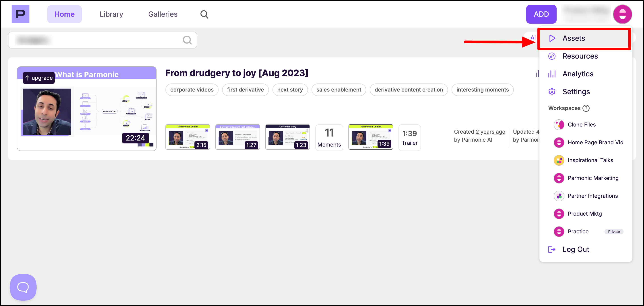
Task: Click the Parmonic P logo
Action: coord(20,14)
